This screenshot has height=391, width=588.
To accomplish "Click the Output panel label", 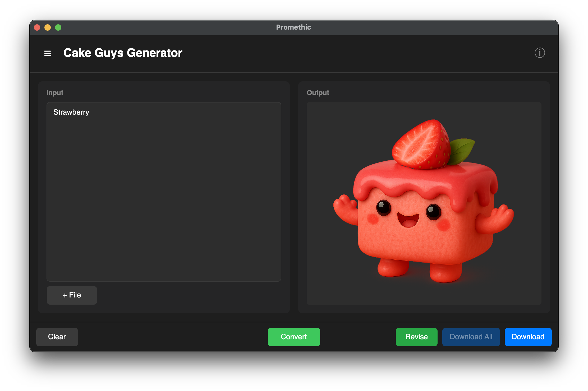I will coord(318,92).
